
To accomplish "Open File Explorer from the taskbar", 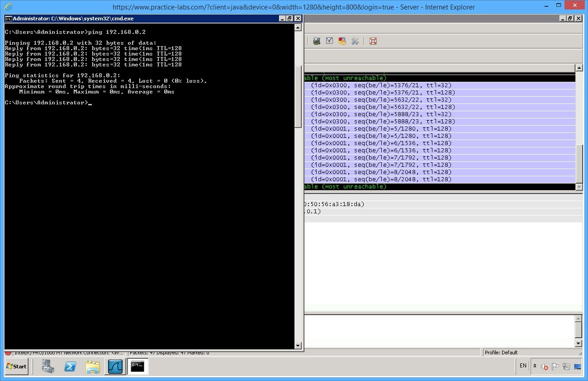I will (x=93, y=367).
